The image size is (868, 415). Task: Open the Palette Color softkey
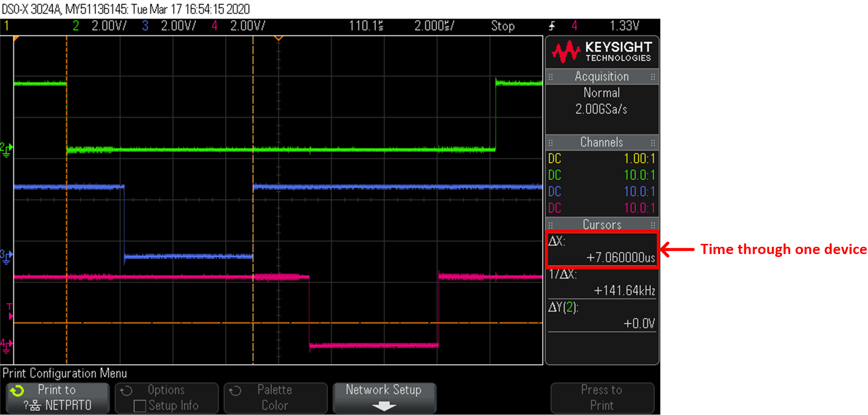coord(275,398)
